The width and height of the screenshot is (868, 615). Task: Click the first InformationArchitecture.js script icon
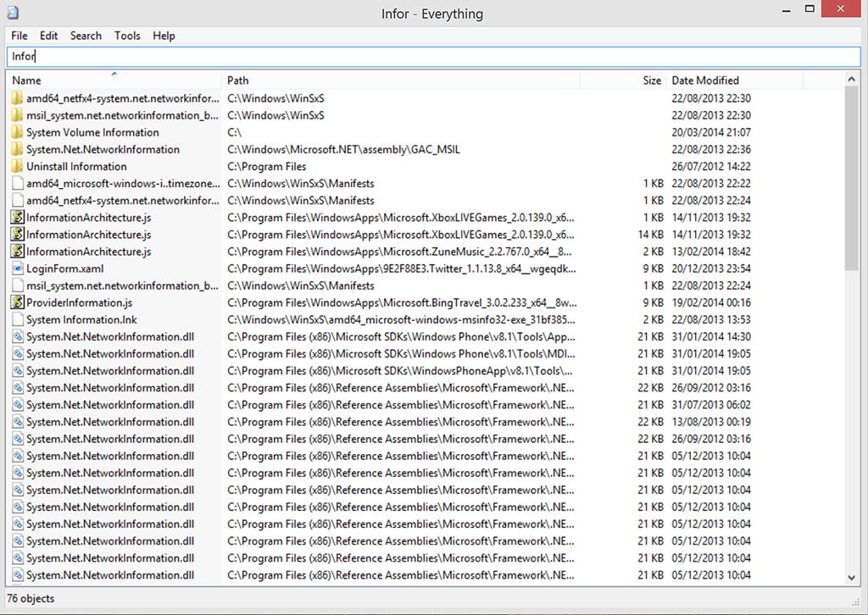click(x=17, y=218)
